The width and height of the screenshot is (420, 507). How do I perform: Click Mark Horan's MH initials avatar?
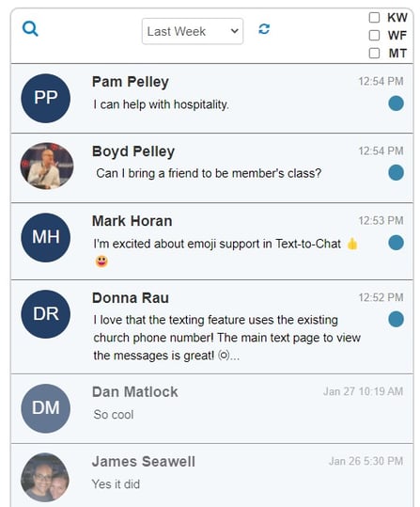click(45, 237)
